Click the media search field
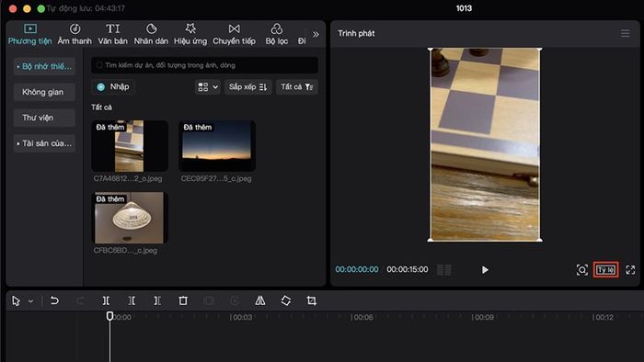Viewport: 644px width, 362px height. 204,65
